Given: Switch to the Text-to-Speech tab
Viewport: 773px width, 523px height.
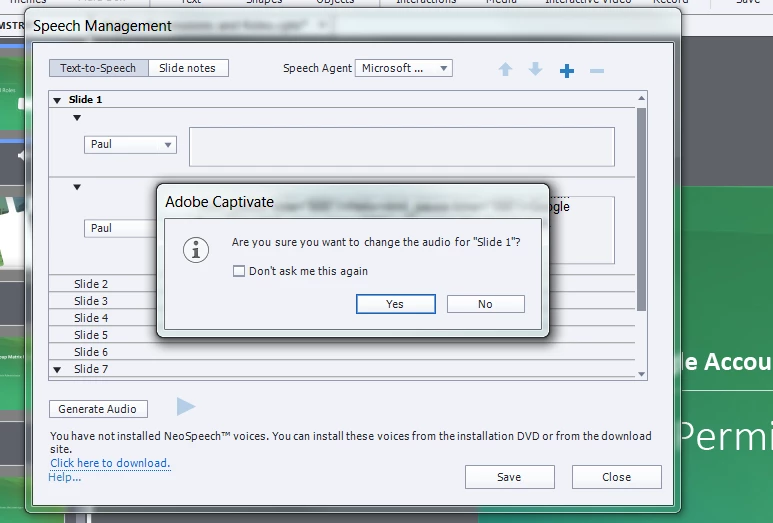Looking at the screenshot, I should pyautogui.click(x=98, y=68).
